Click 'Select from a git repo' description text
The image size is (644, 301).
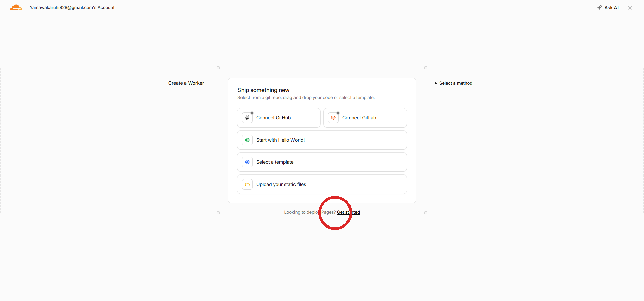coord(306,98)
